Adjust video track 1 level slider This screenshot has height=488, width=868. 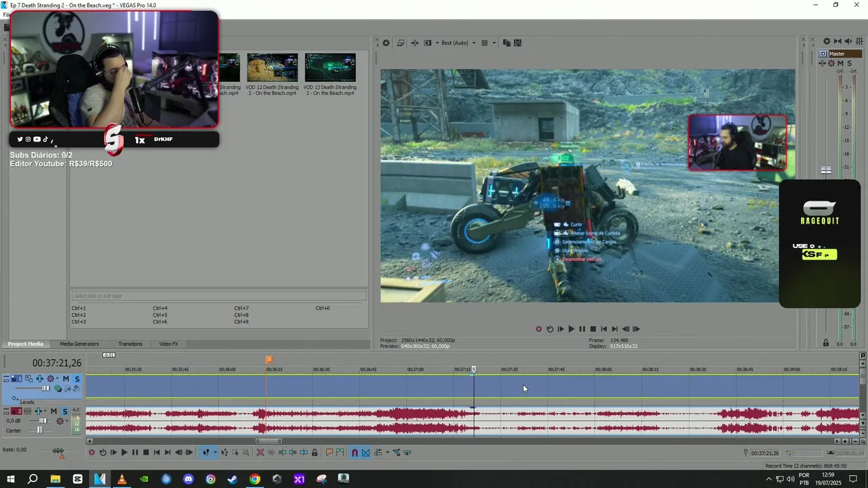coord(45,388)
